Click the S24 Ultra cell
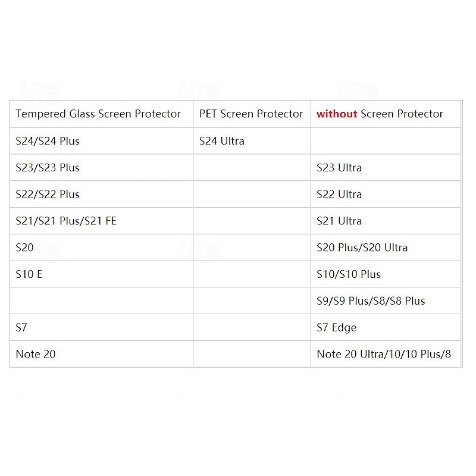 (222, 141)
